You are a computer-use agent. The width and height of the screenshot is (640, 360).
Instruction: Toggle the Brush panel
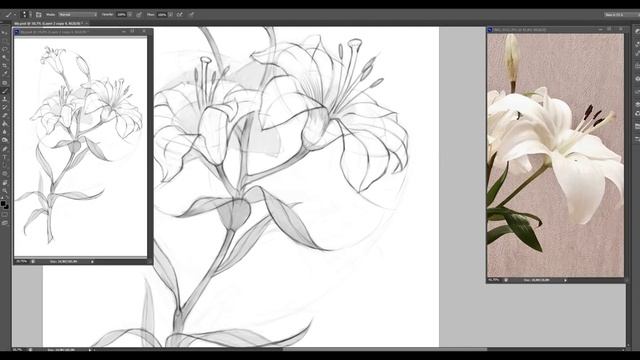[38, 14]
